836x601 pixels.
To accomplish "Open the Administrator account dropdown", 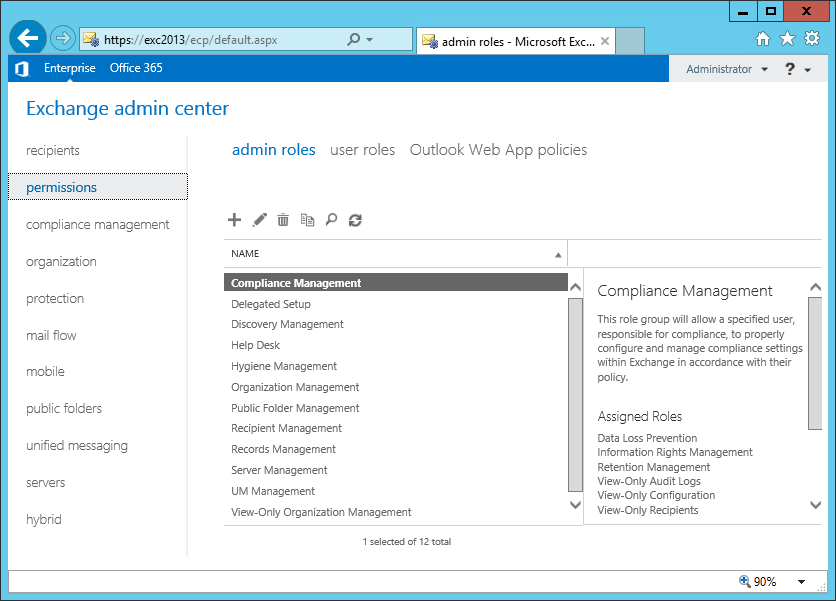I will tap(727, 69).
